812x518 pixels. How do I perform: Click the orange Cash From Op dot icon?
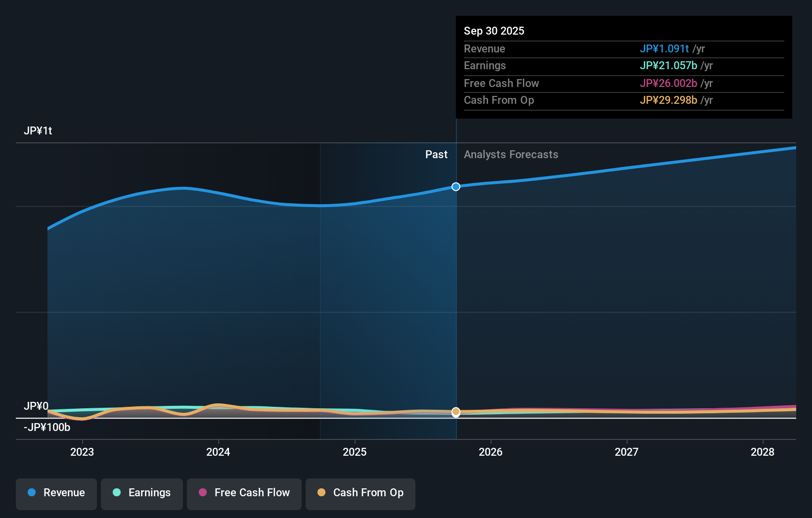coord(321,493)
